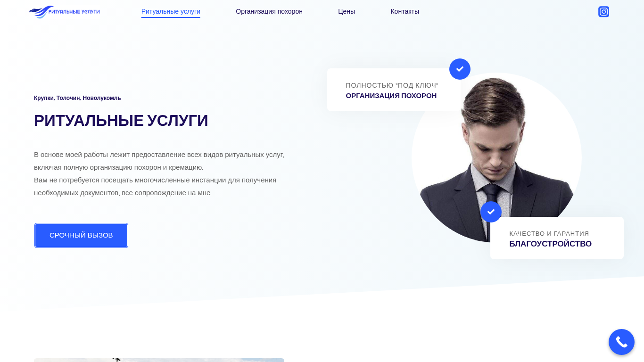Click the Ритуальные услуги main heading
The height and width of the screenshot is (362, 644).
(x=121, y=121)
